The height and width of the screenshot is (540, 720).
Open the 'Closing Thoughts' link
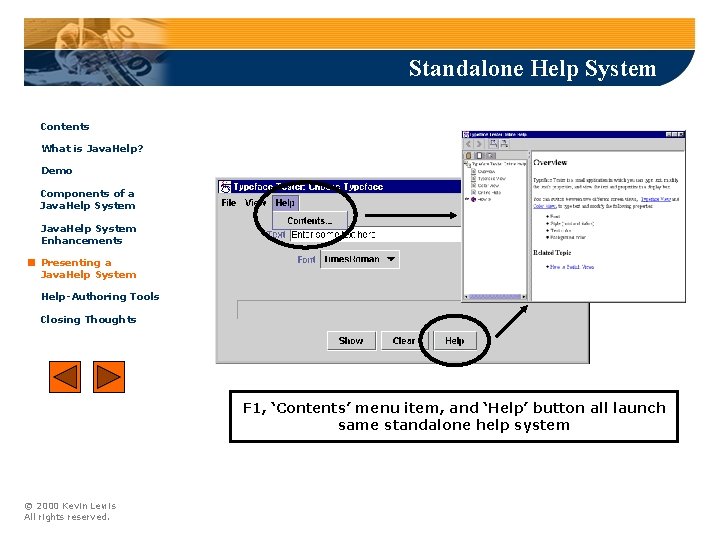88,320
